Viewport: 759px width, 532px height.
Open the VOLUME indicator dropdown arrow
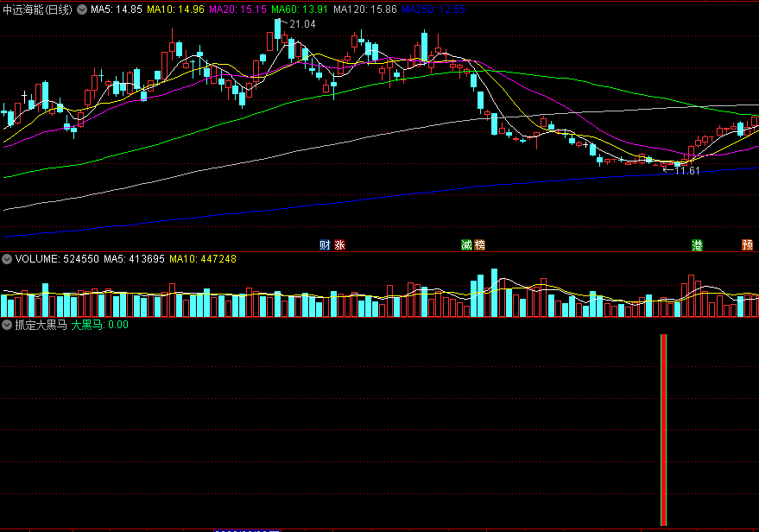point(7,259)
